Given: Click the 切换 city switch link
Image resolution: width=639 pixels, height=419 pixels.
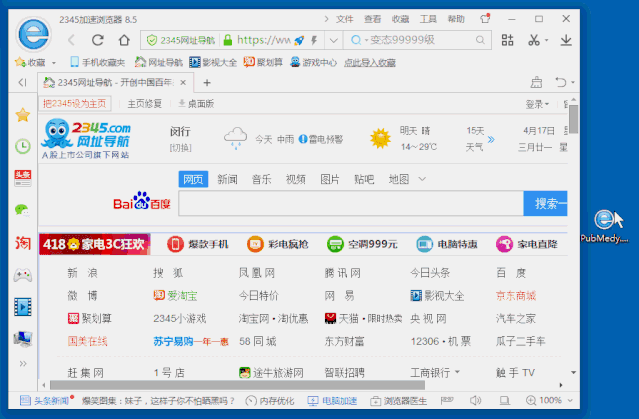Looking at the screenshot, I should (x=181, y=148).
